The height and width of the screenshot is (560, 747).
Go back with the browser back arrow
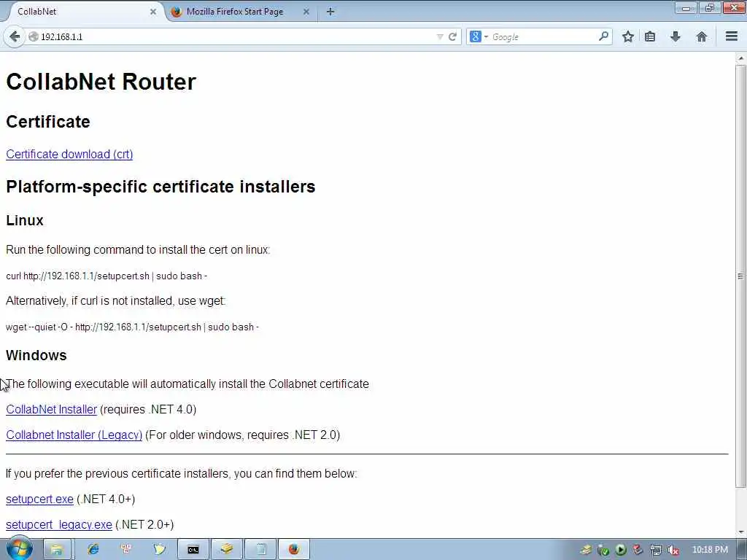(15, 36)
